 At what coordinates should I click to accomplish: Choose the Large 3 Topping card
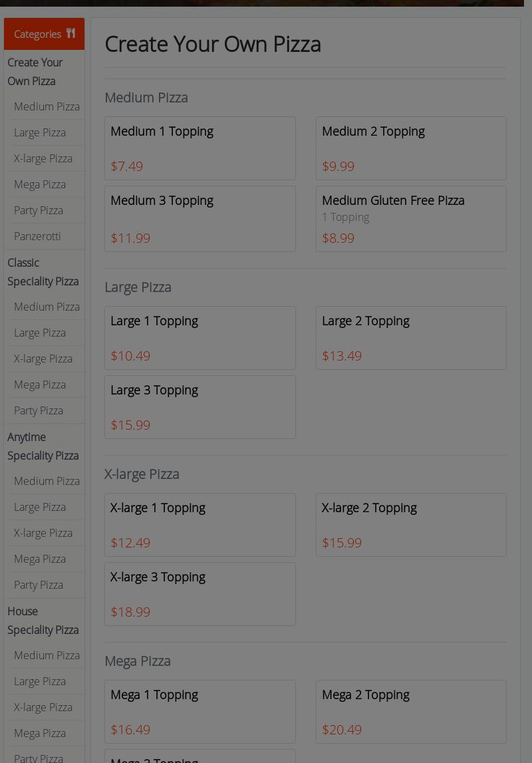(199, 407)
